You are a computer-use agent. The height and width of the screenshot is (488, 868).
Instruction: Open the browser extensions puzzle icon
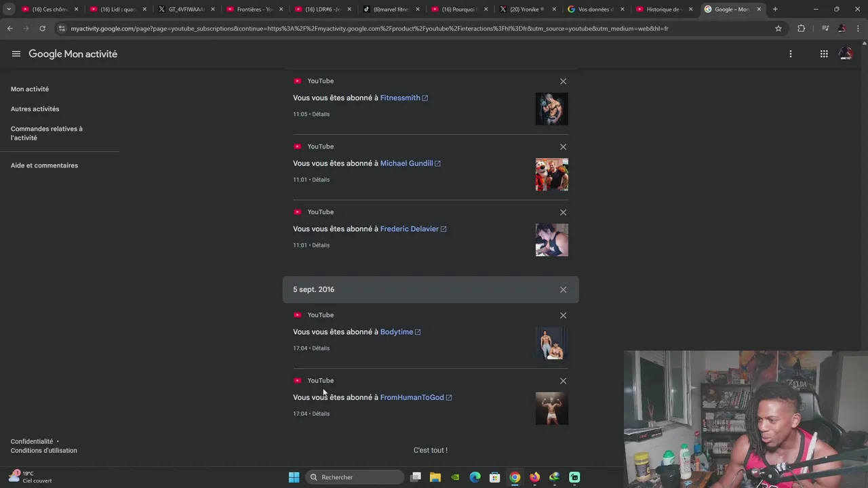pyautogui.click(x=802, y=28)
